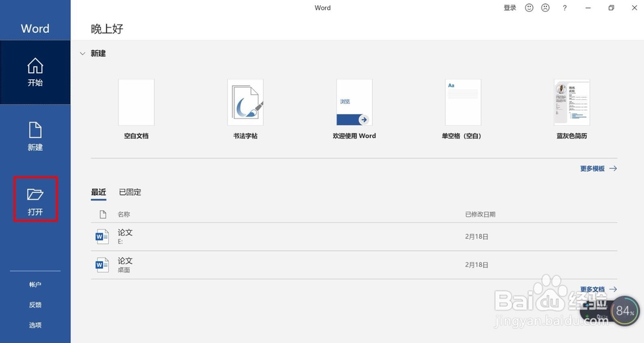
Task: Send a frown feedback via sad face icon
Action: click(x=545, y=8)
